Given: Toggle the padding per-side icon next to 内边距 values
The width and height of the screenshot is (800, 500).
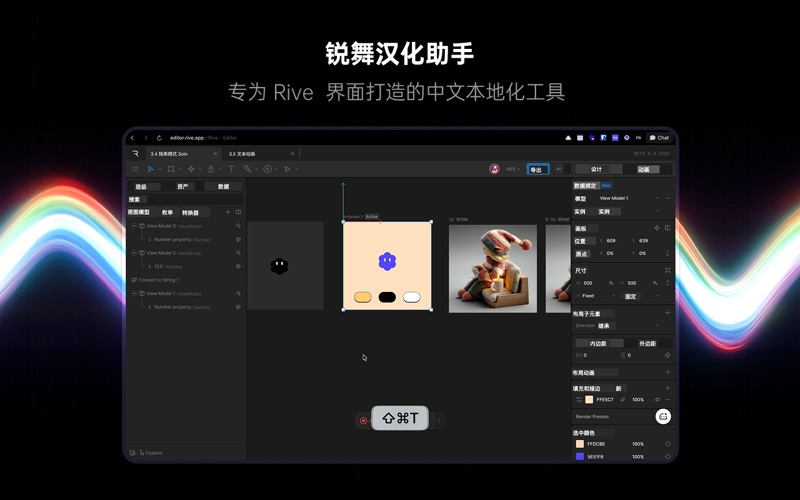Looking at the screenshot, I should (x=667, y=355).
